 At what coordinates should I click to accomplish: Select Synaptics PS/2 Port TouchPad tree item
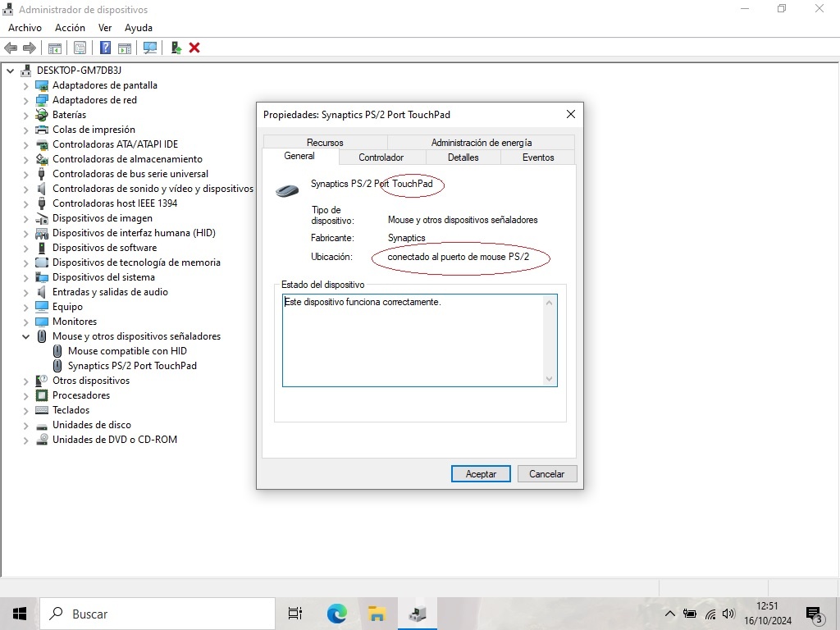click(132, 366)
